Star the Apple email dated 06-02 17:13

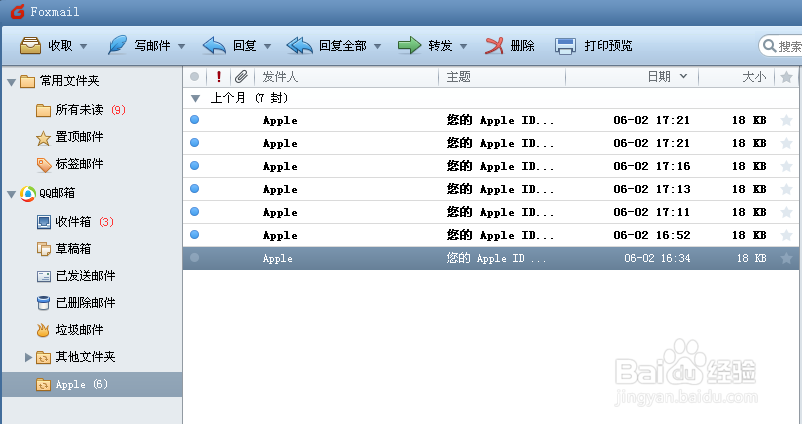pyautogui.click(x=787, y=189)
